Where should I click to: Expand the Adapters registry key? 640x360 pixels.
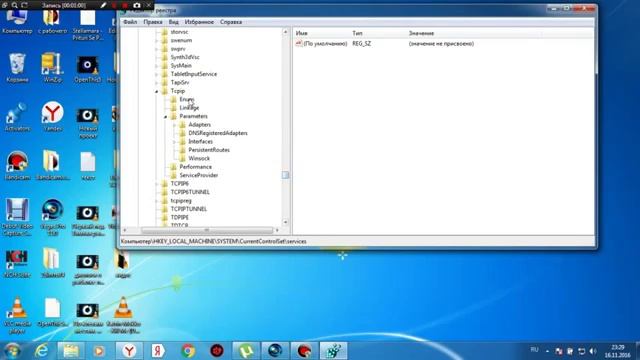[174, 125]
